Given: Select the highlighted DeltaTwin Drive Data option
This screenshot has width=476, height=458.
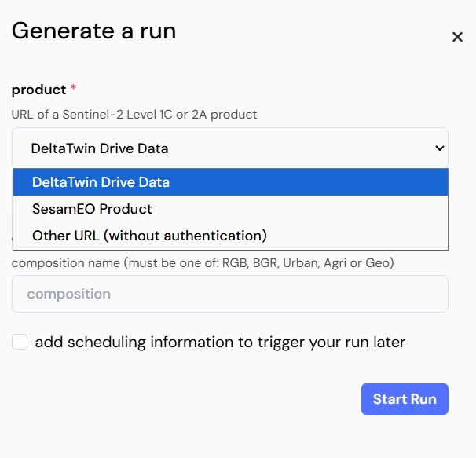Looking at the screenshot, I should coord(101,182).
